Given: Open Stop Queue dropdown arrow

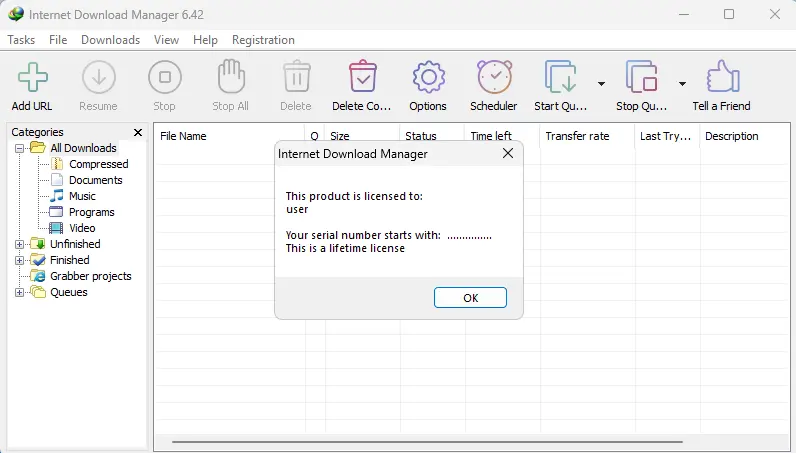Looking at the screenshot, I should tap(682, 84).
